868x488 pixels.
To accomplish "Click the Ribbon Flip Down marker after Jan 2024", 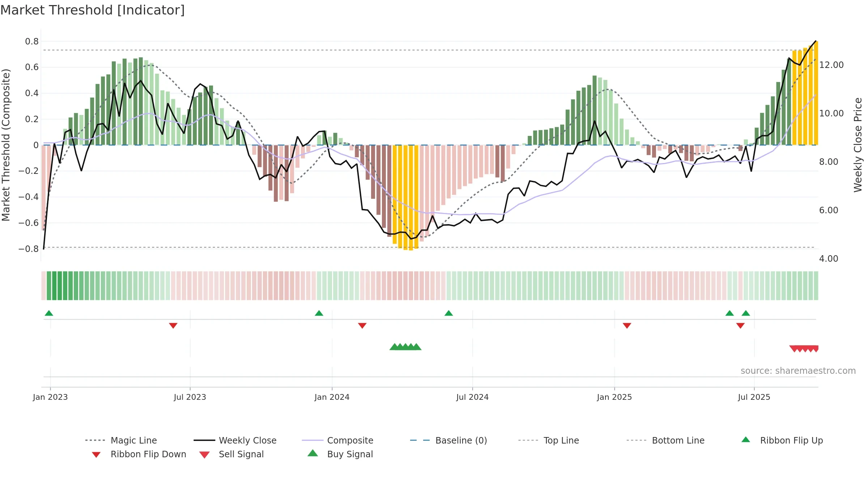I will point(362,326).
